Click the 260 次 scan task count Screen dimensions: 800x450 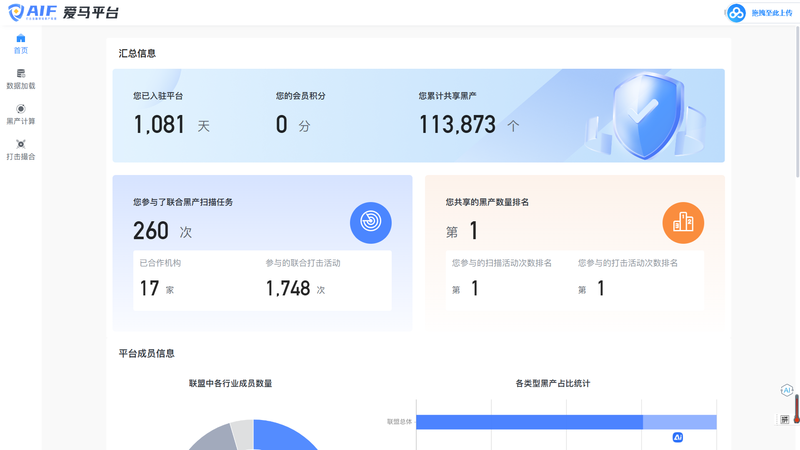(162, 231)
